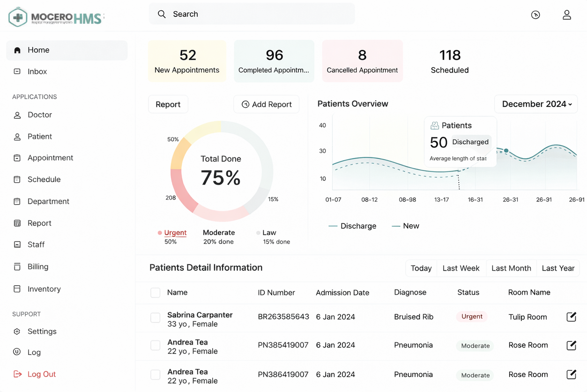The height and width of the screenshot is (392, 587).
Task: Tick the checkbox on Andrea Tea's first row
Action: click(155, 346)
